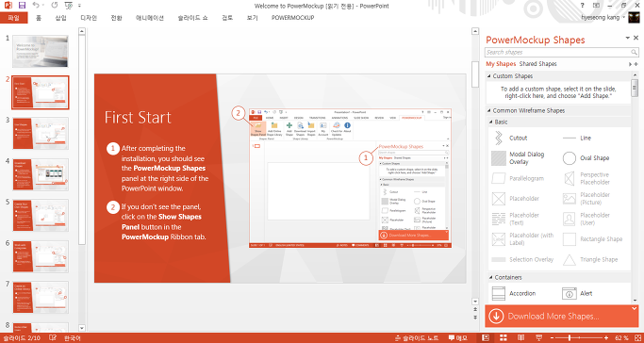Image resolution: width=644 pixels, height=343 pixels.
Task: Open the PowerPoint Help question mark
Action: (583, 6)
